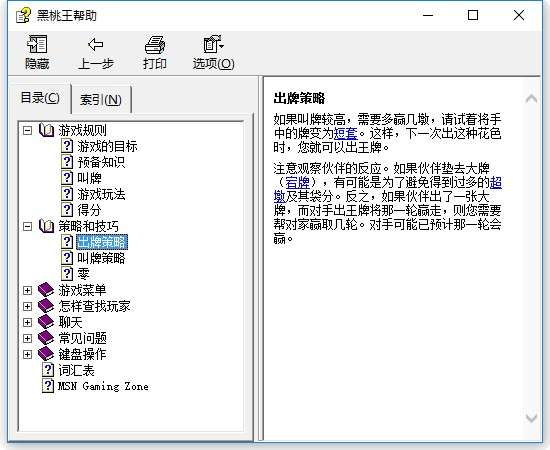Viewport: 550px width, 450px height.
Task: Click the 隐藏 (Hide) toolbar icon
Action: tap(37, 44)
